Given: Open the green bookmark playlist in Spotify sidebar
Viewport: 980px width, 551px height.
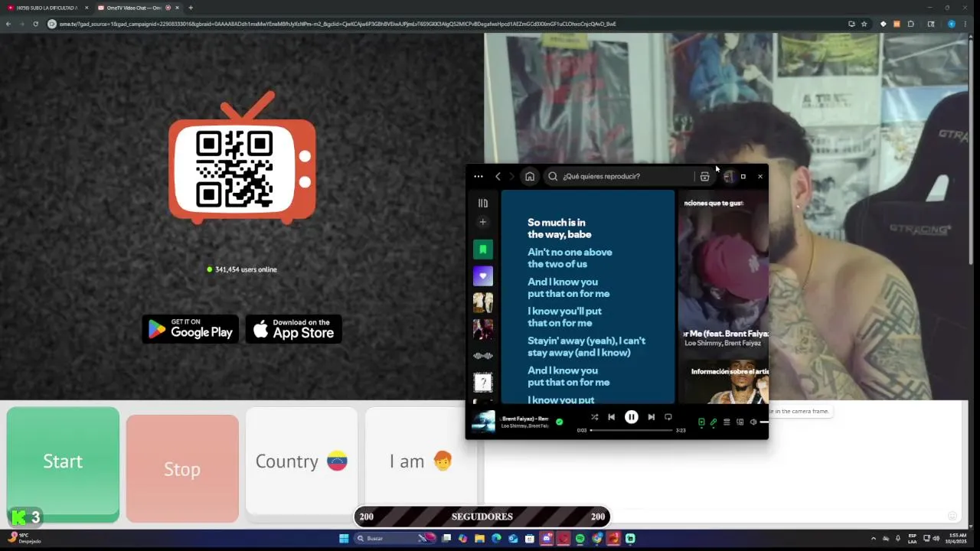Looking at the screenshot, I should pyautogui.click(x=482, y=249).
